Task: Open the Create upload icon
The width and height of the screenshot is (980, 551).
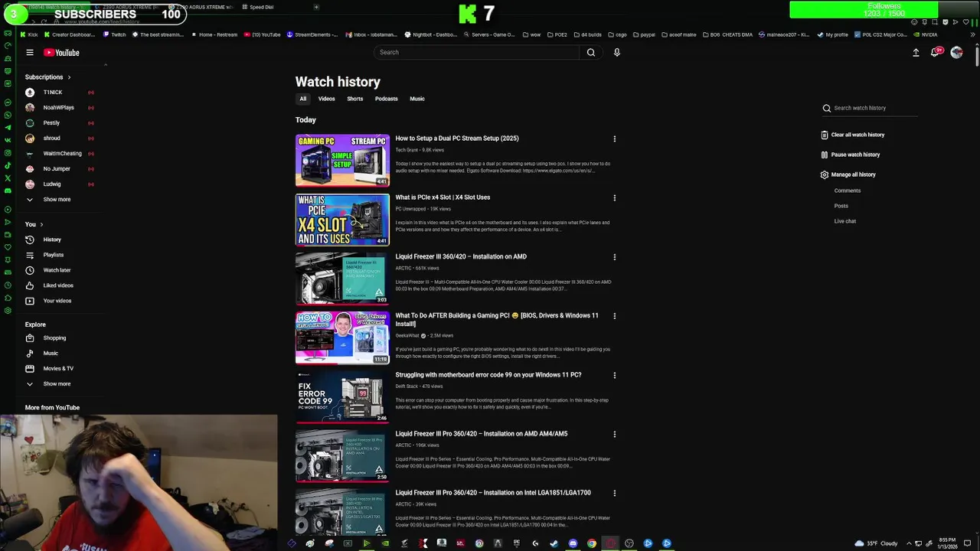Action: pyautogui.click(x=916, y=52)
